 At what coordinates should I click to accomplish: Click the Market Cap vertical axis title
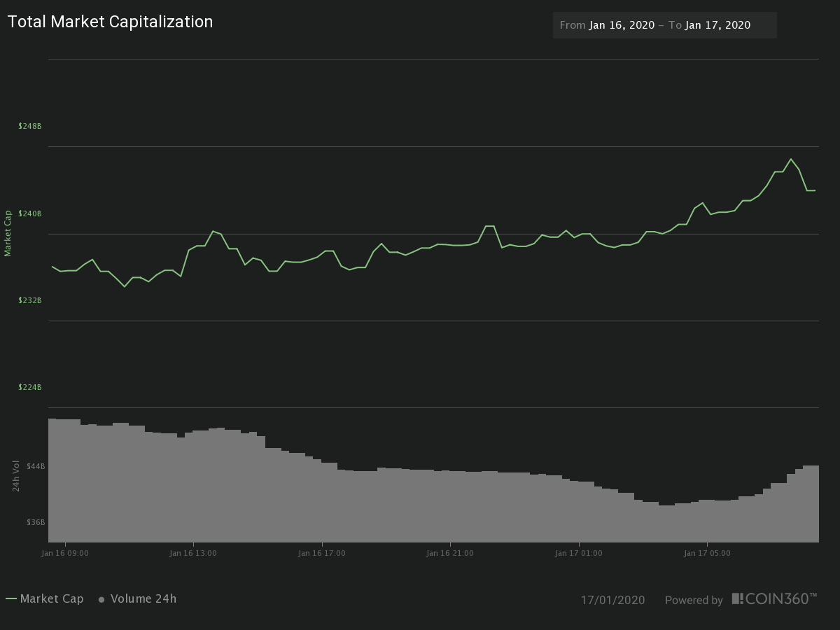pos(8,232)
